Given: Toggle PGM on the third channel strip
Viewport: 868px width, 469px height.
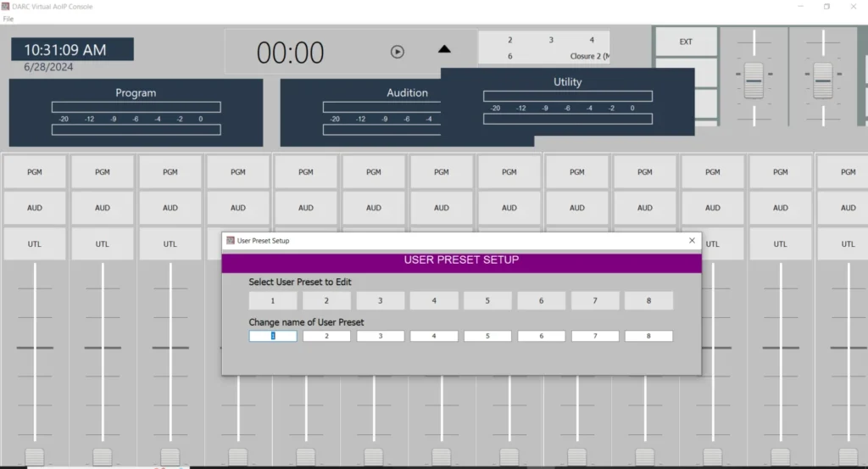Looking at the screenshot, I should tap(170, 172).
